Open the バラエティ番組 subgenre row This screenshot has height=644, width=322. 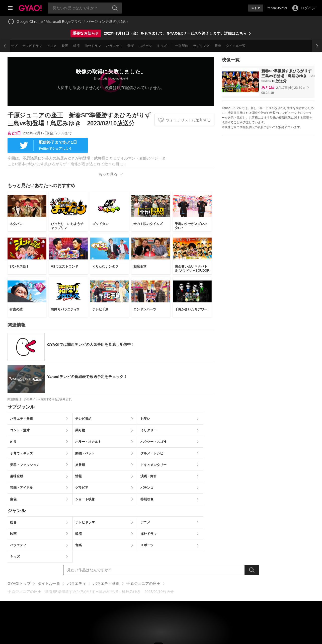(x=40, y=419)
